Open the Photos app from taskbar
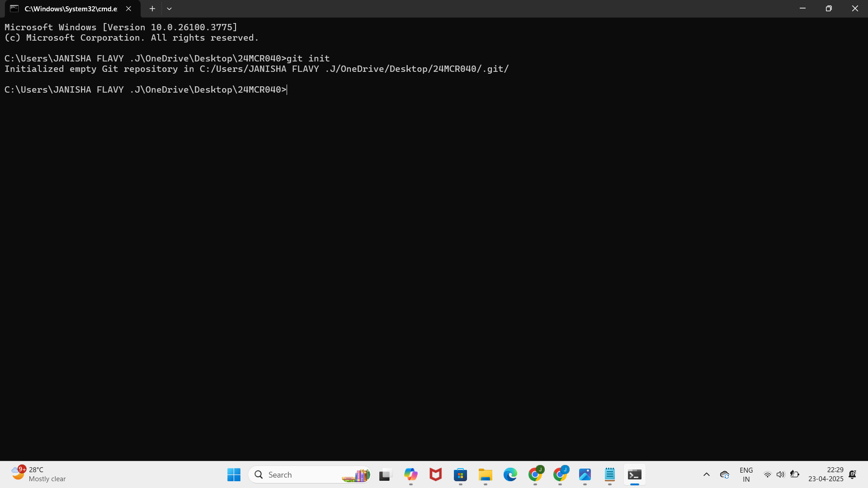Viewport: 868px width, 488px height. [x=585, y=474]
